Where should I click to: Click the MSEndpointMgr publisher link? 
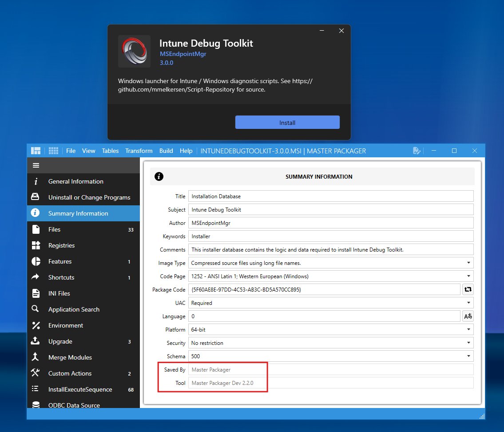pos(183,54)
